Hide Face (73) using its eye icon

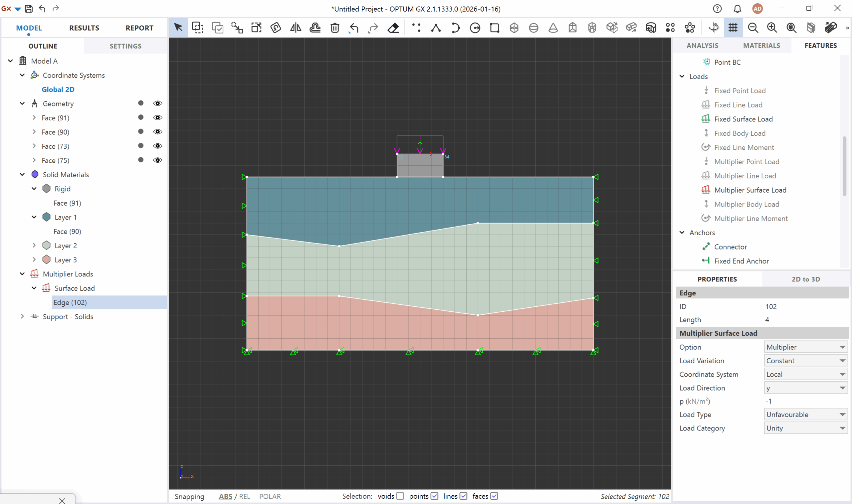157,146
